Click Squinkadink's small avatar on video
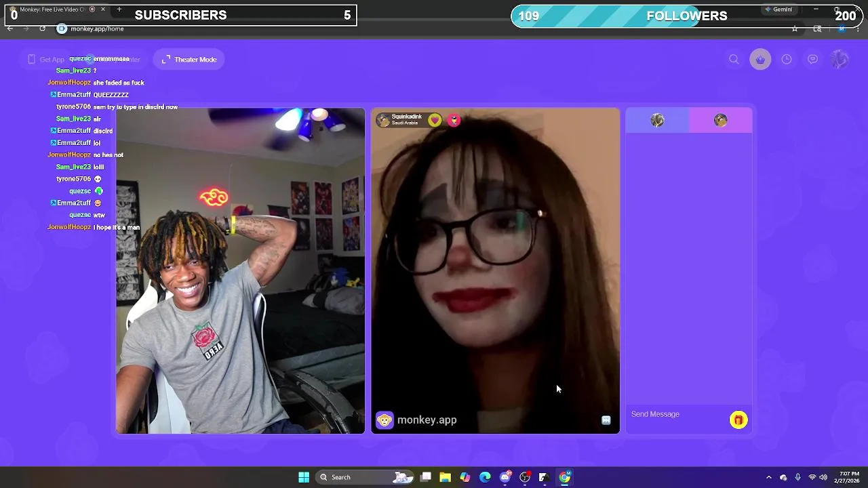868x488 pixels. coord(383,120)
